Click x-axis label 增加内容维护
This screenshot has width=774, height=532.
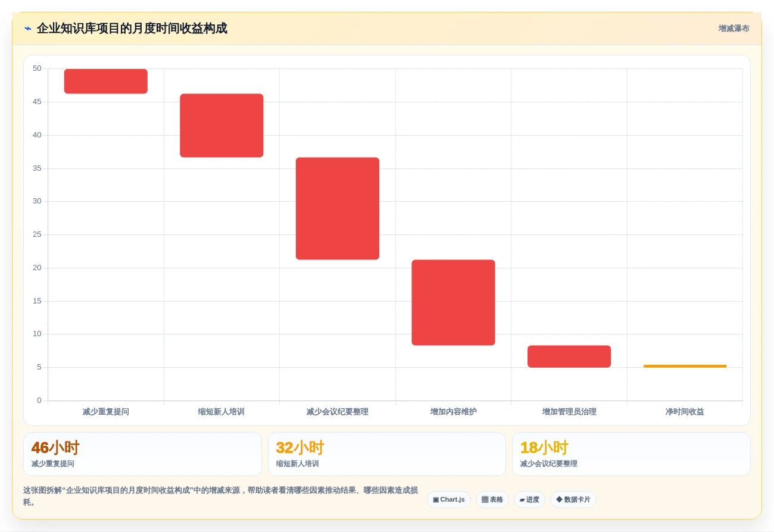(453, 412)
